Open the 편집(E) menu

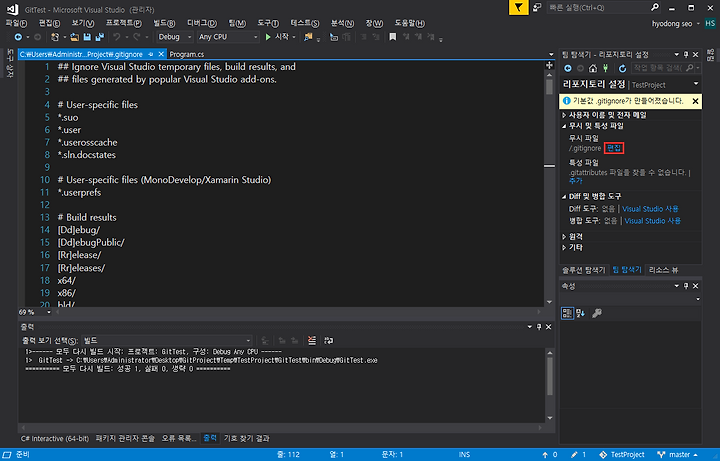tap(50, 23)
